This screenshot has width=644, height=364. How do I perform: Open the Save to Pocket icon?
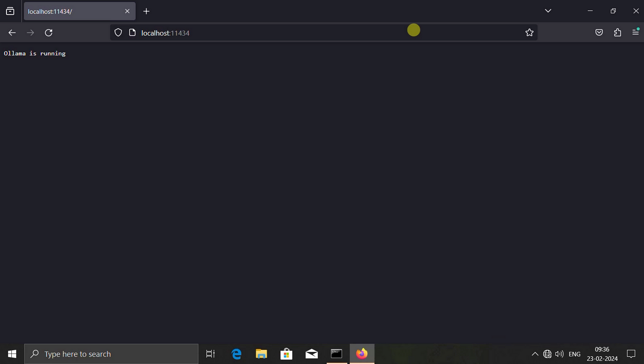tap(599, 33)
